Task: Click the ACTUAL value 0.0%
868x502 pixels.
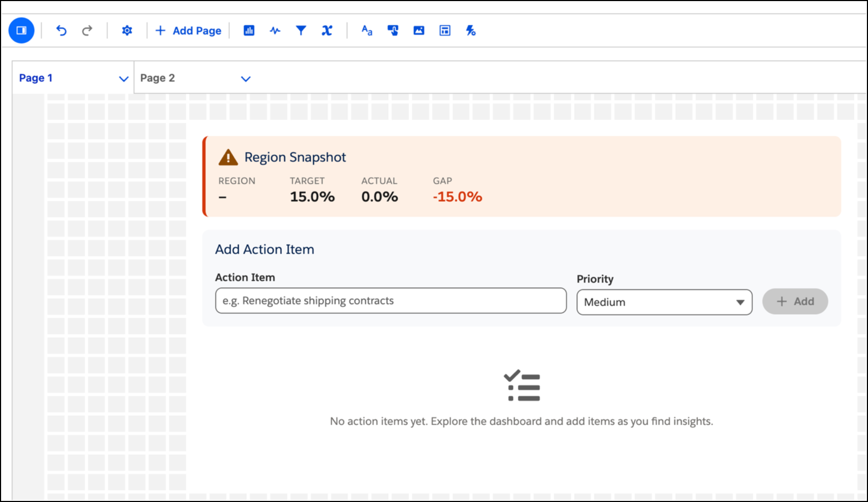Action: [380, 197]
